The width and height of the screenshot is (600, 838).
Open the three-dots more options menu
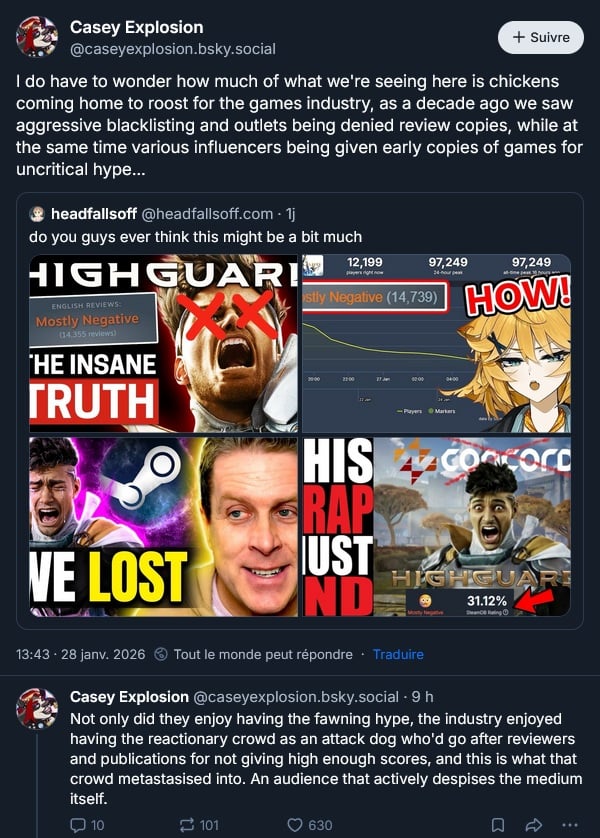tap(570, 825)
